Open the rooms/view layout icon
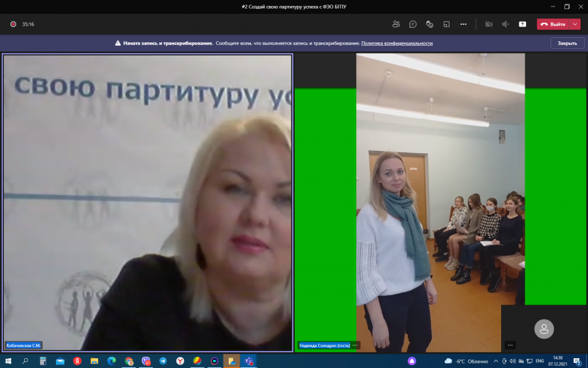Viewport: 588px width, 368px height. (x=446, y=24)
